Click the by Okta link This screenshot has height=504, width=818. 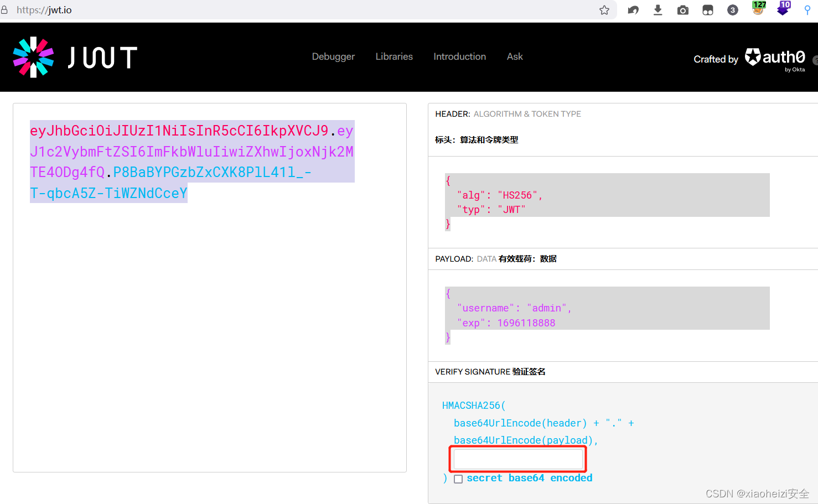pyautogui.click(x=795, y=69)
